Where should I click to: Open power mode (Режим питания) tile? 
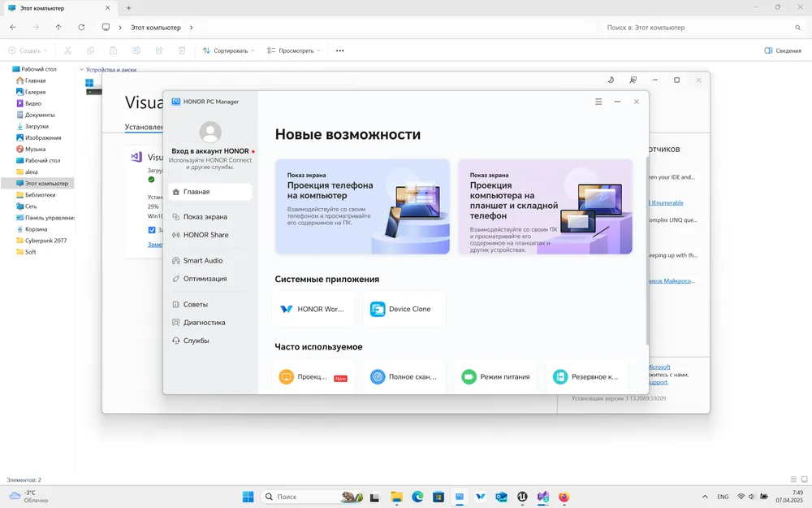[495, 377]
